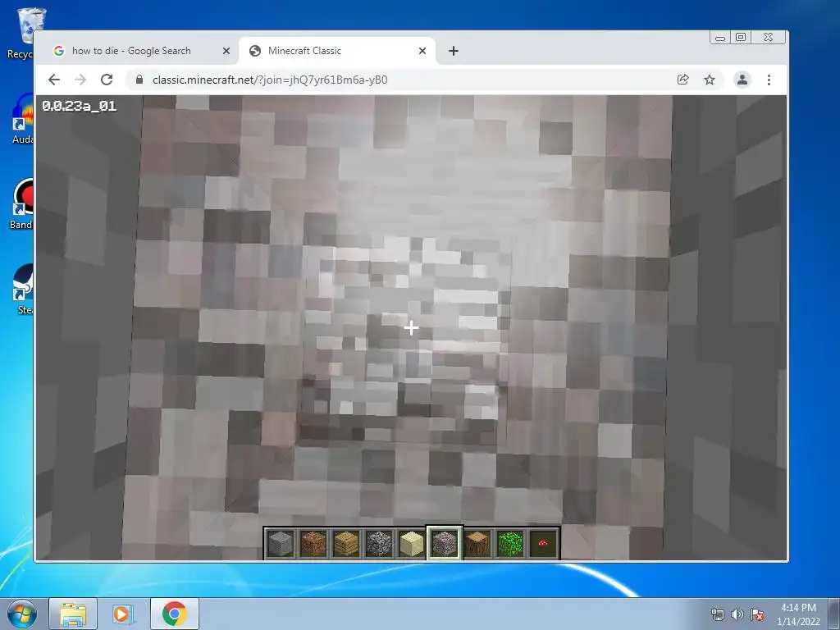Open Action Center flag icon
The width and height of the screenshot is (840, 630).
pos(757,614)
